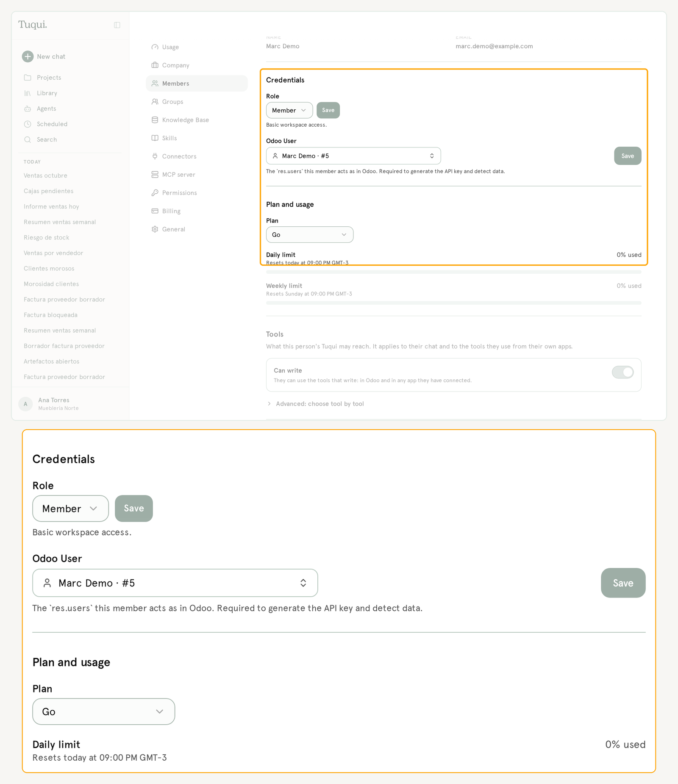Open the Ana Torres account menu

(70, 404)
